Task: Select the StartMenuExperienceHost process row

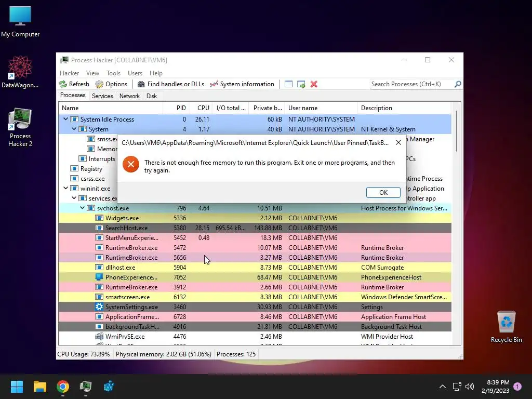Action: (255, 237)
